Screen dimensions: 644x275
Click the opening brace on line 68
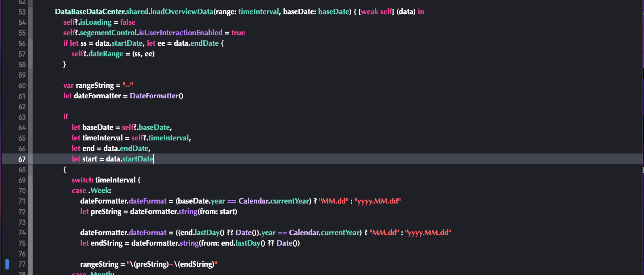tap(65, 169)
